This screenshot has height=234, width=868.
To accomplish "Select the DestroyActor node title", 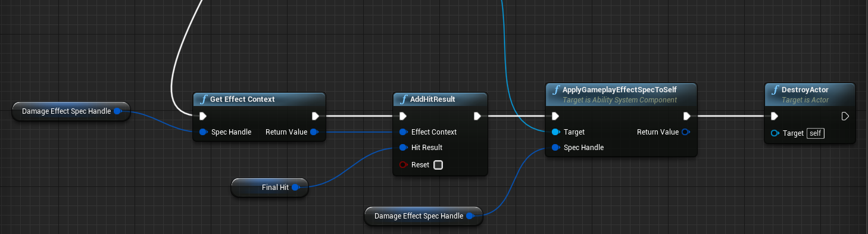I will [805, 89].
